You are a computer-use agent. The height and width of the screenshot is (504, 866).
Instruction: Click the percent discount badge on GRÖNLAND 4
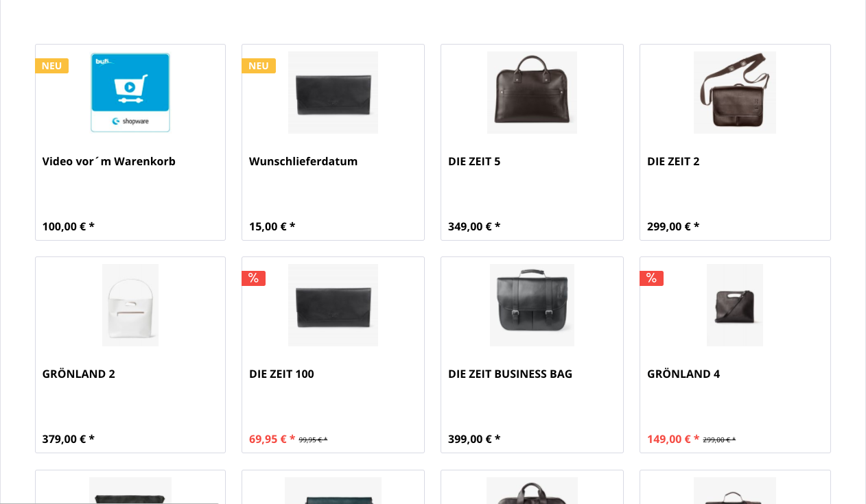(x=651, y=278)
